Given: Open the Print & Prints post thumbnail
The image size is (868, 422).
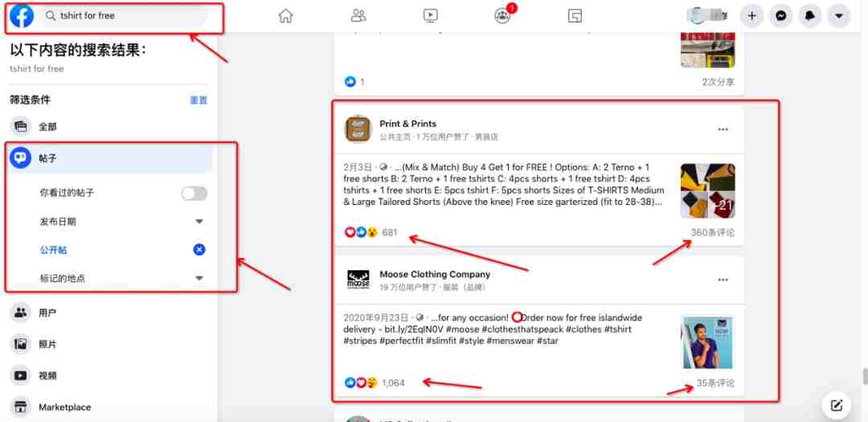Looking at the screenshot, I should point(707,191).
